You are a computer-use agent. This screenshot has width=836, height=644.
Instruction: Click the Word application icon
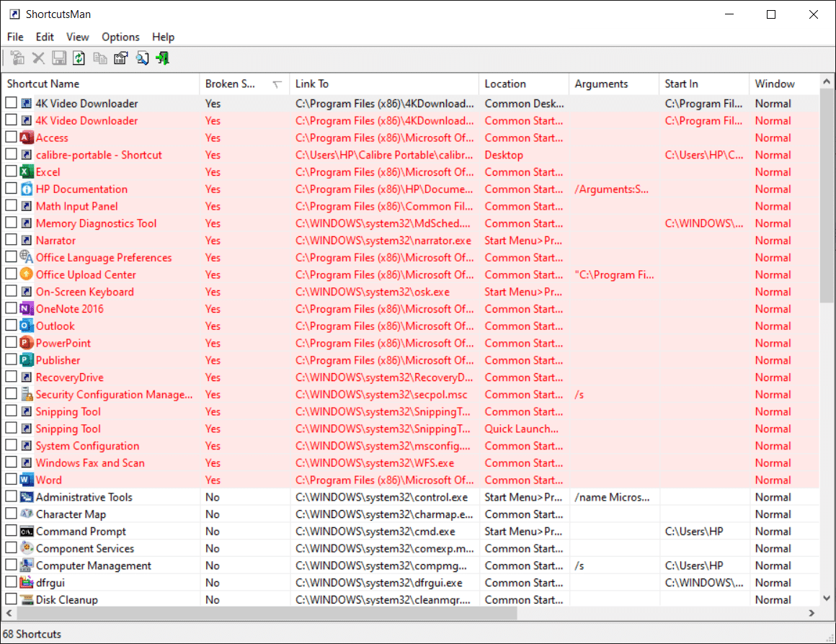coord(26,480)
